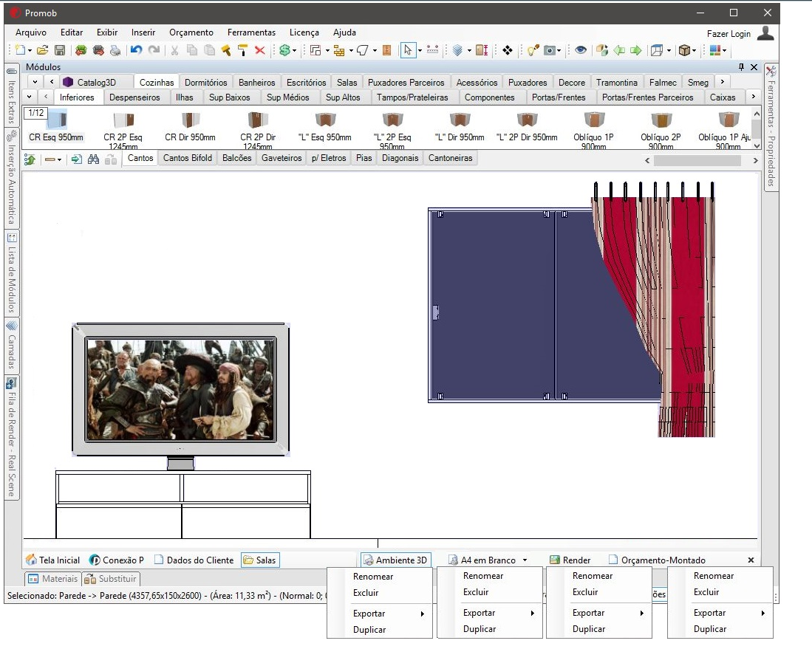
Task: Select the Tampos/Prateleiras tab
Action: tap(412, 97)
